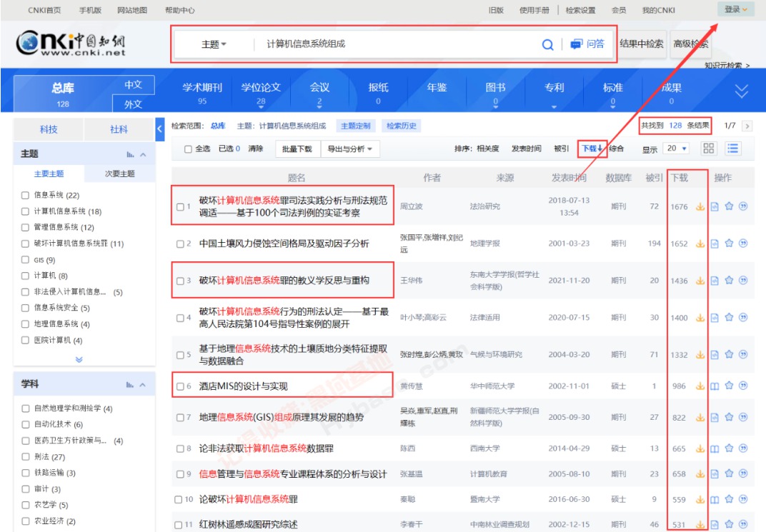Open the 学科 panel chart icon
The height and width of the screenshot is (532, 766).
tap(129, 385)
